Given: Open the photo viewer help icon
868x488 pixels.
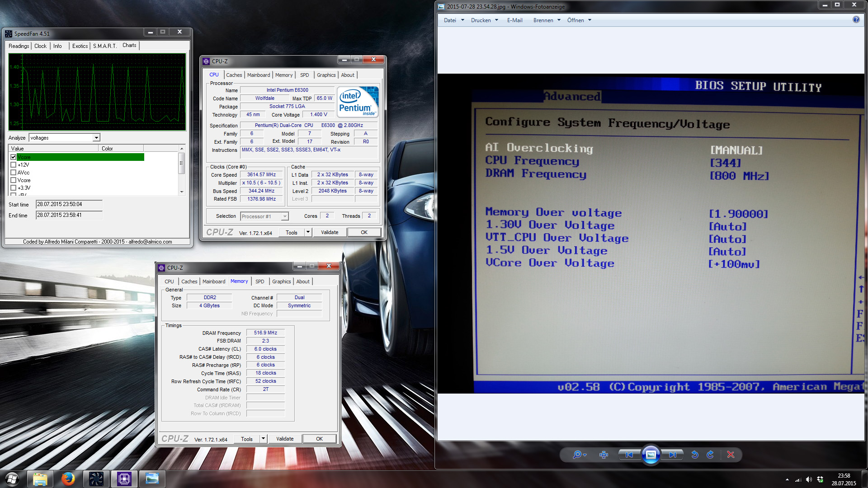Looking at the screenshot, I should [856, 19].
